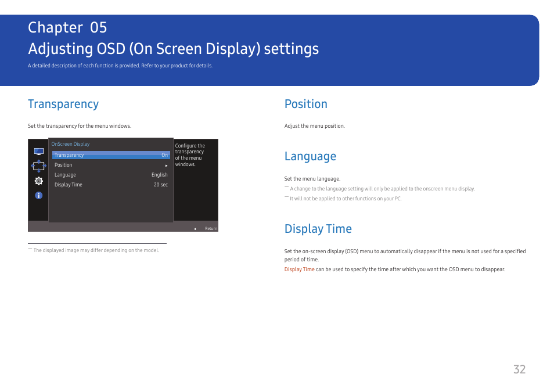Click the Return left-arrow icon in OSD
The height and width of the screenshot is (392, 554).
click(195, 229)
